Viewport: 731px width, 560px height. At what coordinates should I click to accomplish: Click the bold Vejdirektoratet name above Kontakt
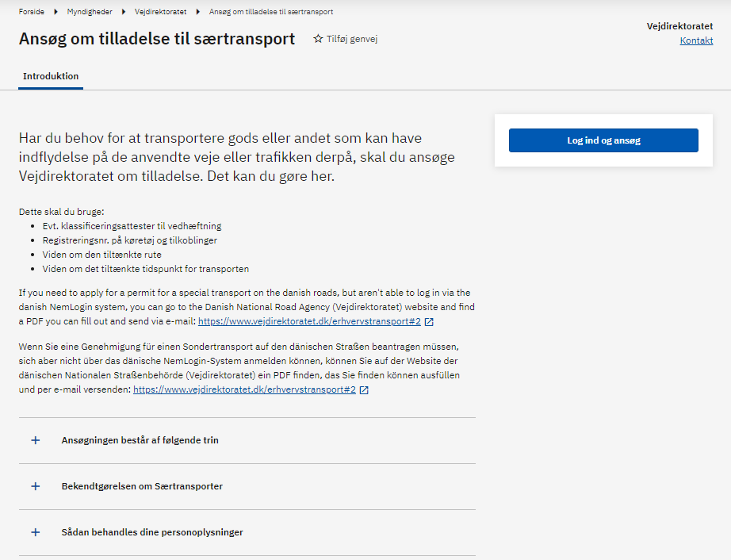(x=679, y=26)
